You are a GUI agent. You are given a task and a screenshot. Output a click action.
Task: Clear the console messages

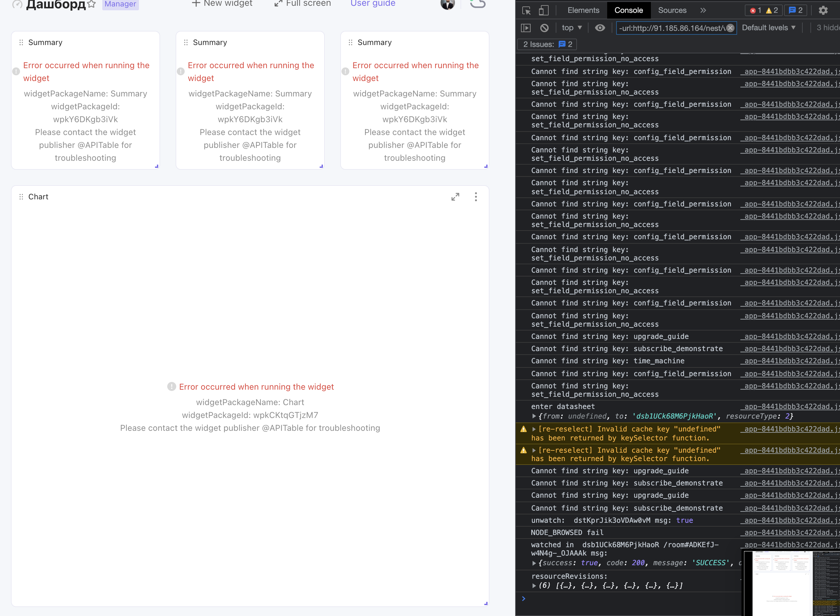tap(544, 28)
